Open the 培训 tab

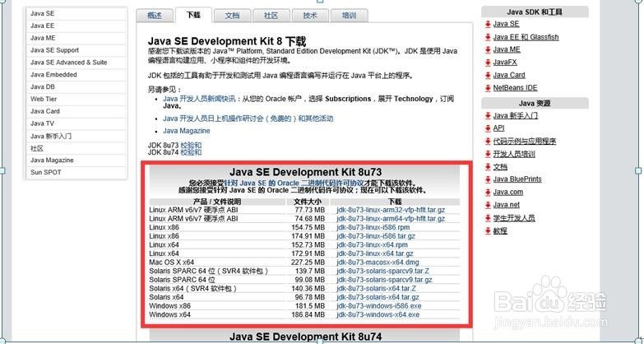pos(349,16)
